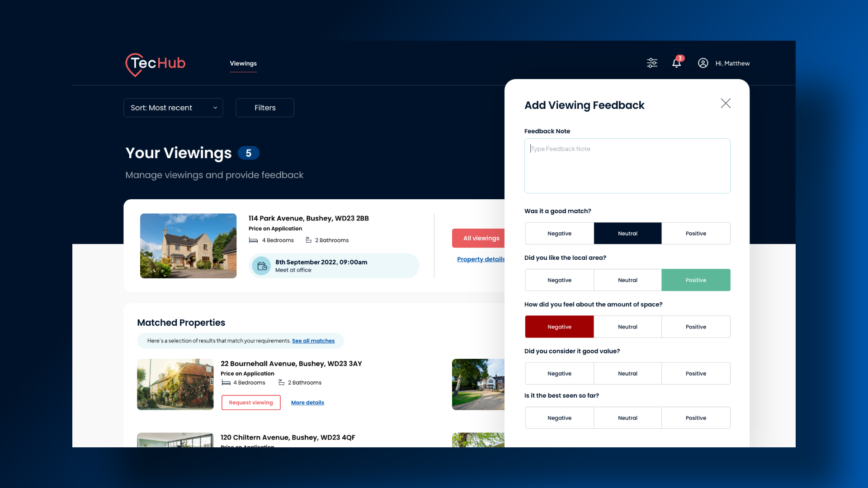The height and width of the screenshot is (488, 868).
Task: Click the 114 Park Avenue, Bushey address
Action: coord(309,218)
